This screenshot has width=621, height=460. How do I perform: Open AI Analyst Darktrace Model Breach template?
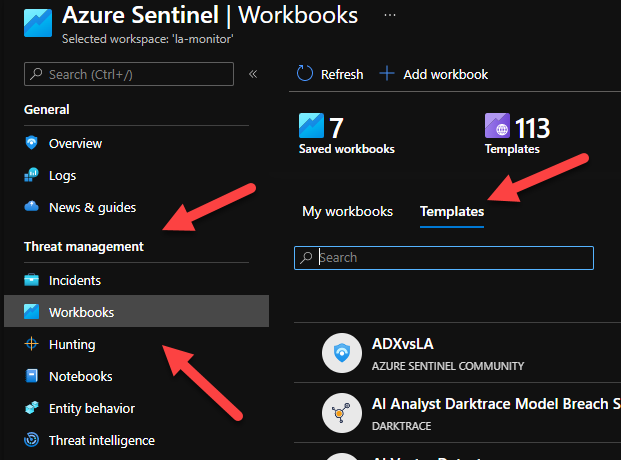click(496, 404)
